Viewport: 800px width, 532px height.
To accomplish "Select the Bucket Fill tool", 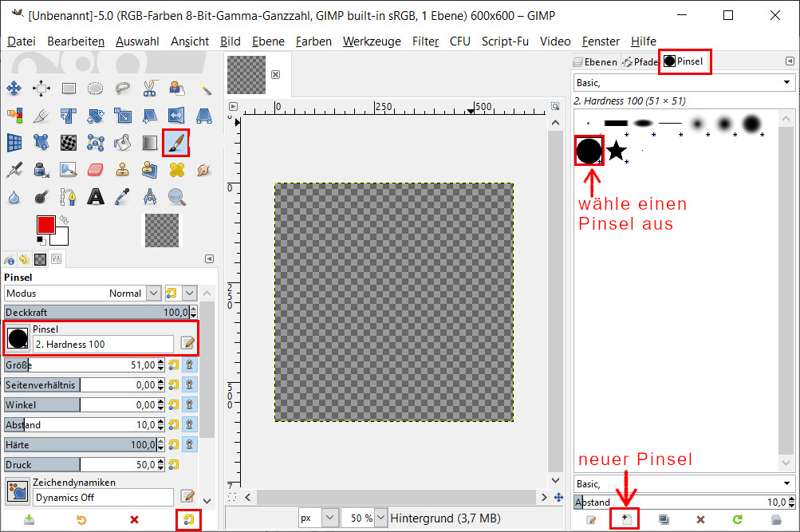I will click(x=123, y=142).
